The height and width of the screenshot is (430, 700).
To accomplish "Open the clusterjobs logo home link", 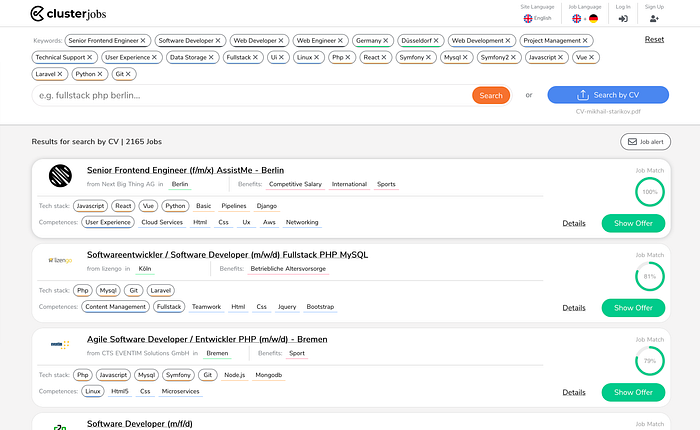I will (68, 14).
